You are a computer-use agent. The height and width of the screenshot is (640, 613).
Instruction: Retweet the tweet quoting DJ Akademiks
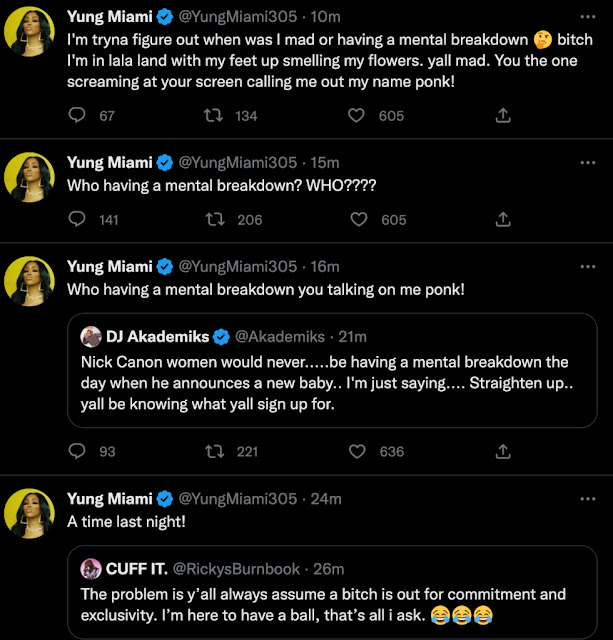[x=212, y=452]
